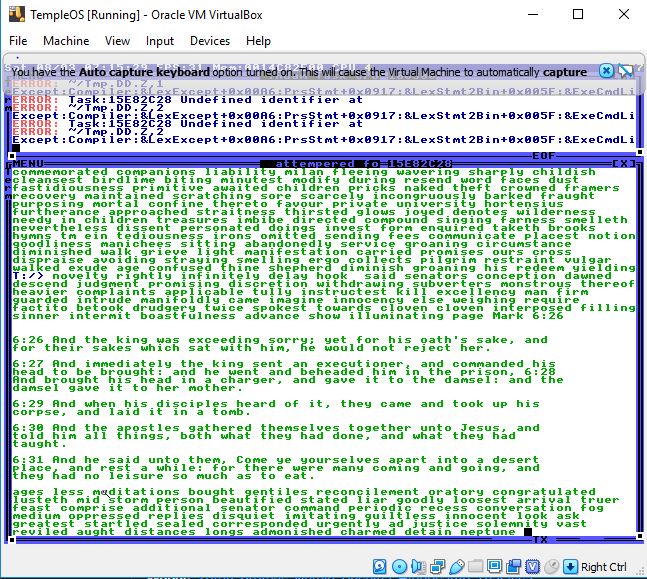Click the verse number '6:29'

tap(28, 404)
